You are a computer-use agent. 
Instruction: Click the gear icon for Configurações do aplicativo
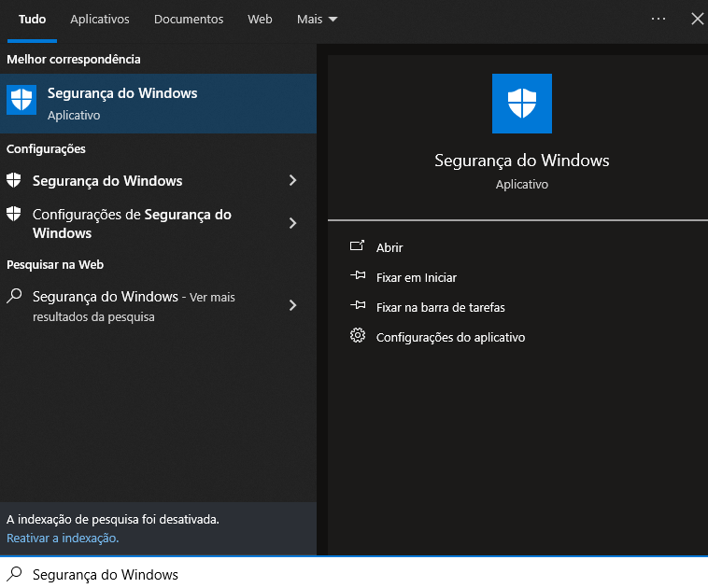click(357, 336)
